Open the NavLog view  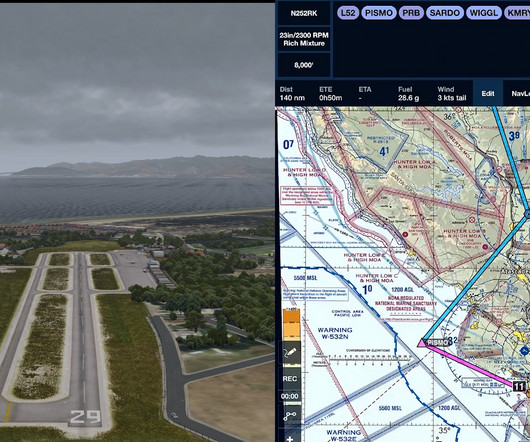tap(517, 94)
